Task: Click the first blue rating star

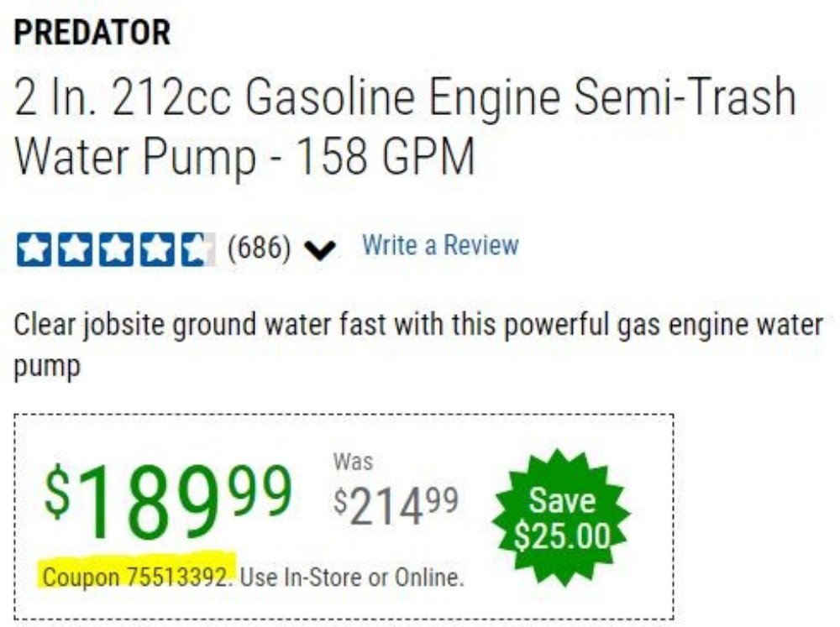Action: click(34, 249)
